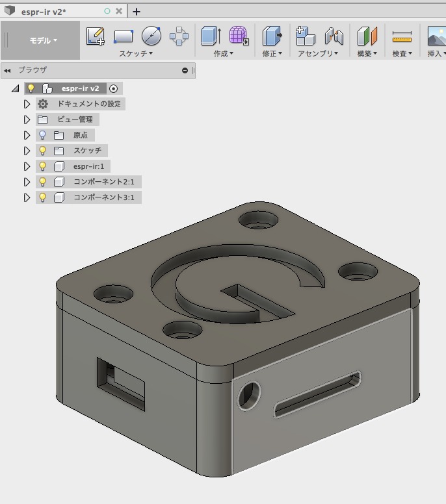
Task: Open the 修正 menu
Action: pyautogui.click(x=272, y=54)
